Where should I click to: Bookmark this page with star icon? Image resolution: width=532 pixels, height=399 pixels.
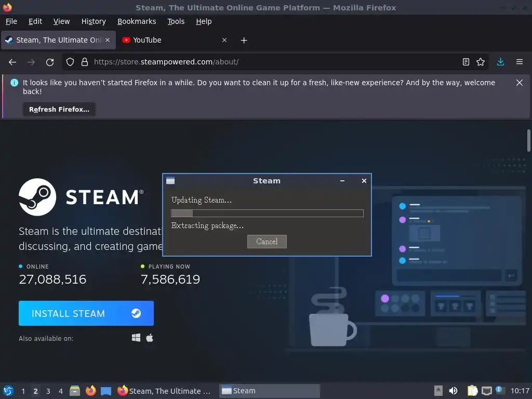point(481,62)
